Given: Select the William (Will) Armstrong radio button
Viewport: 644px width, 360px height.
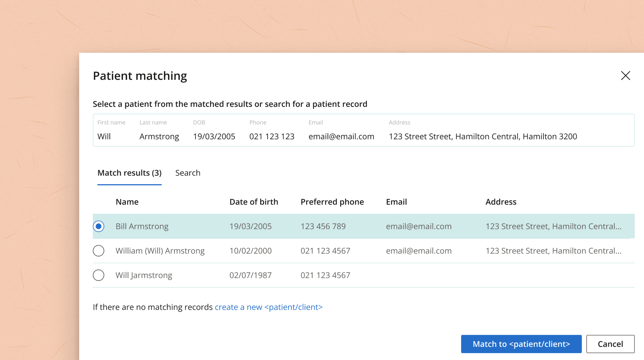Looking at the screenshot, I should tap(98, 251).
